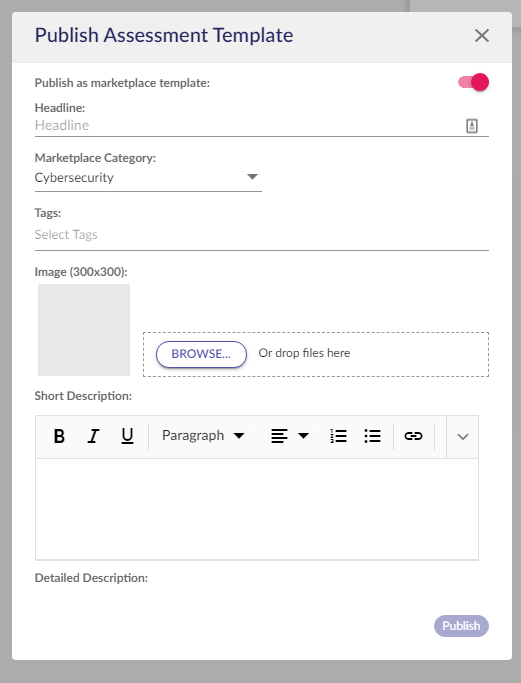Click the text alignment icon
This screenshot has height=683, width=521.
click(279, 436)
